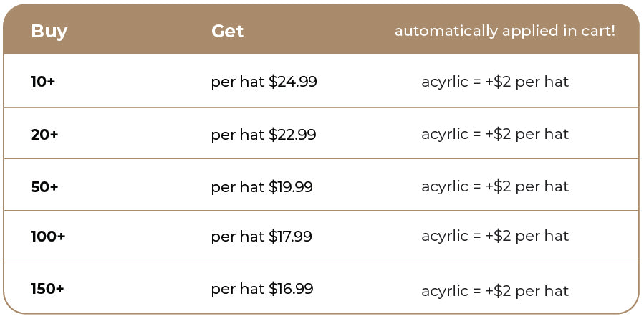The width and height of the screenshot is (644, 324).
Task: Click the "per hat $24.99" price
Action: click(x=264, y=82)
